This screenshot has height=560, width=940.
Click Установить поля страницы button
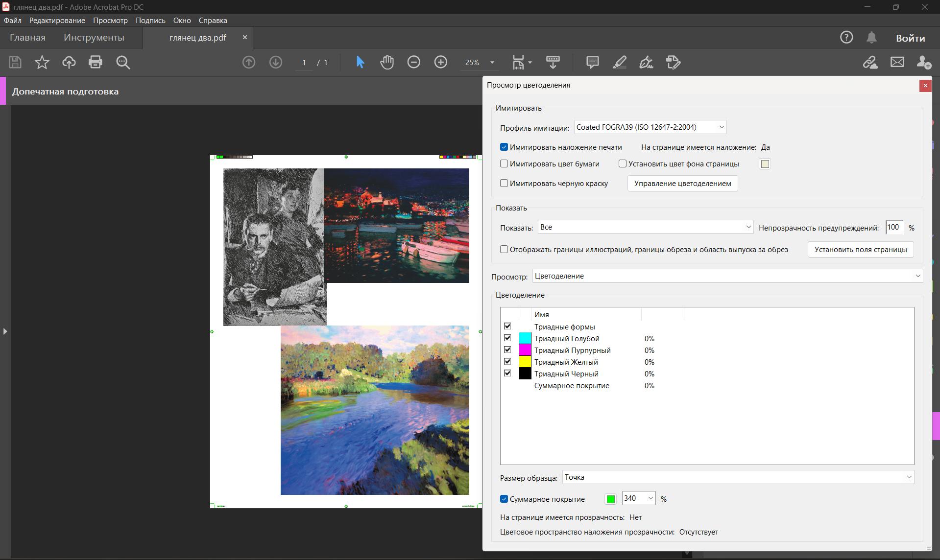point(861,250)
